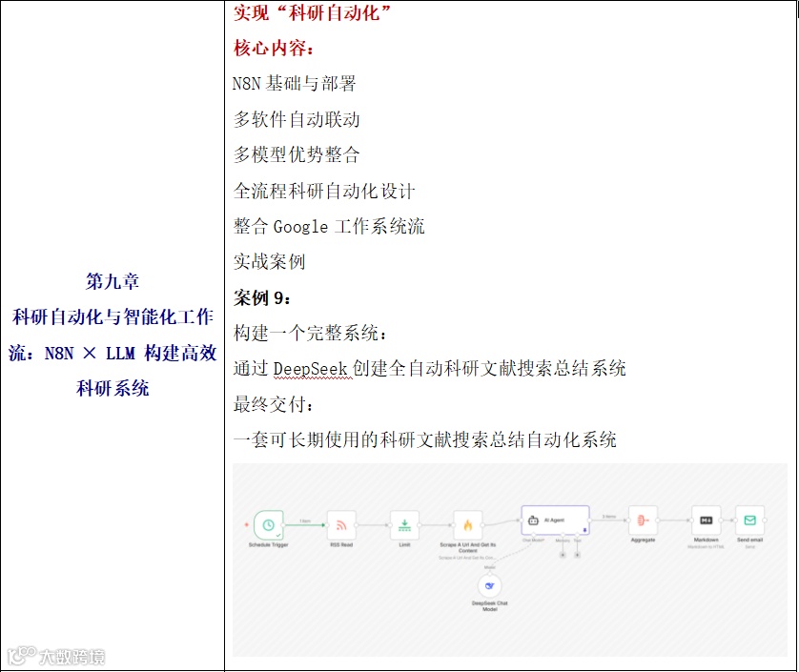Click the line "整合 Google 工作系统流"

point(329,226)
